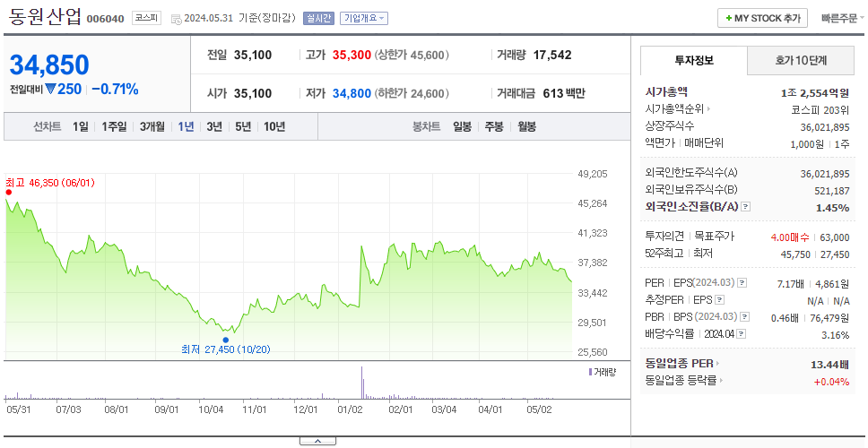
Task: Collapse chart panel with bottom chevron handle
Action: [317, 441]
